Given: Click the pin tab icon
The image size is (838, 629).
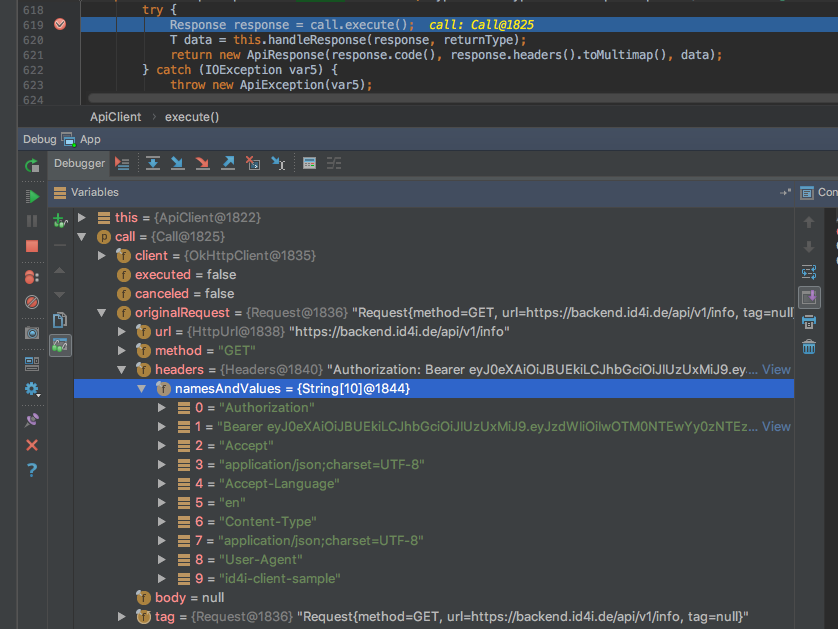Looking at the screenshot, I should (x=32, y=420).
